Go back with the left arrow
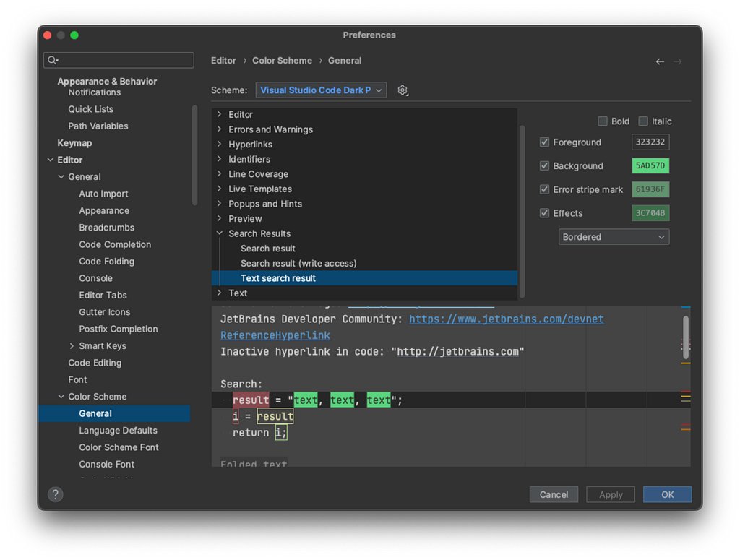 660,61
